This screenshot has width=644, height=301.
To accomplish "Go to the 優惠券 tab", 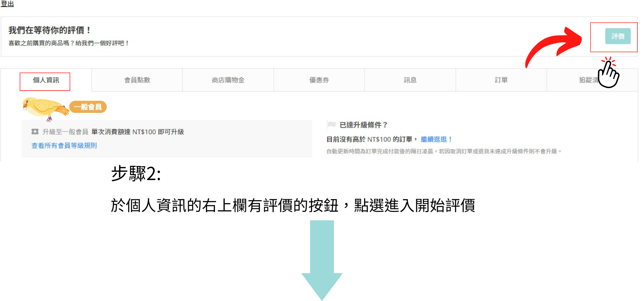I will tap(319, 80).
